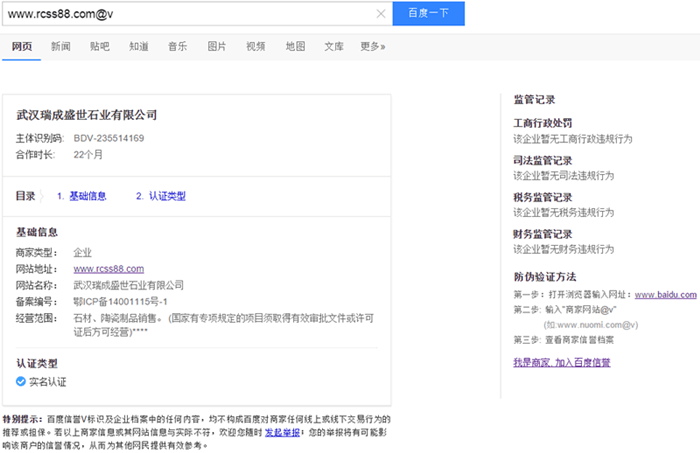Clear the search box with the X icon
Image resolution: width=700 pixels, height=453 pixels.
tap(381, 14)
